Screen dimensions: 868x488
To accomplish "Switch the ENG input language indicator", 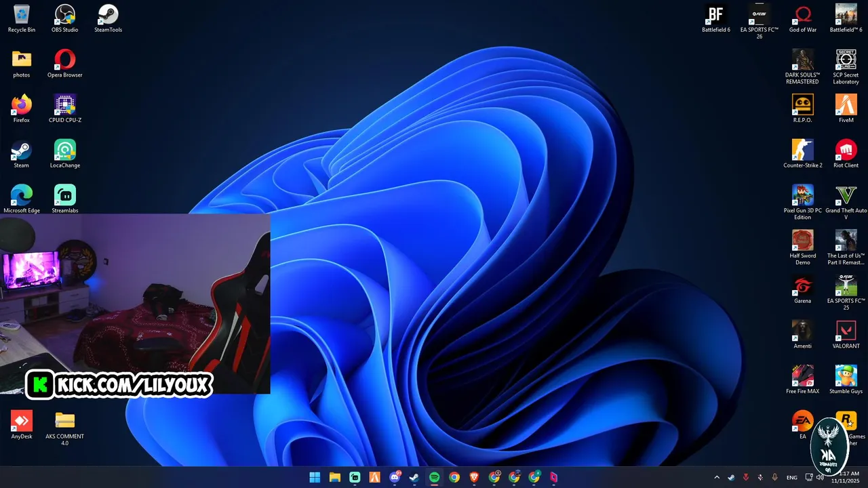I will point(792,477).
